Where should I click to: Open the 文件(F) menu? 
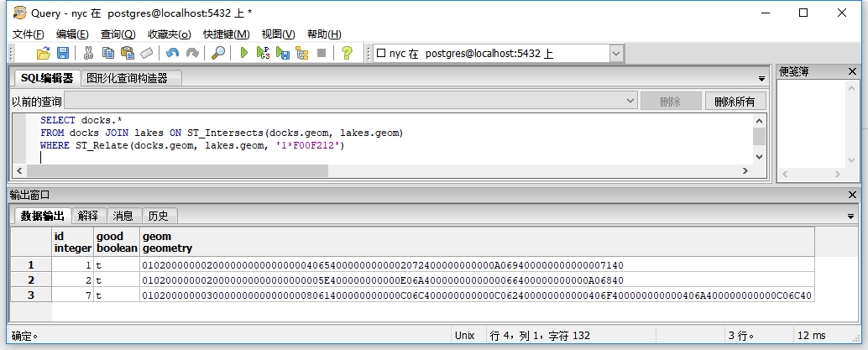click(x=29, y=34)
